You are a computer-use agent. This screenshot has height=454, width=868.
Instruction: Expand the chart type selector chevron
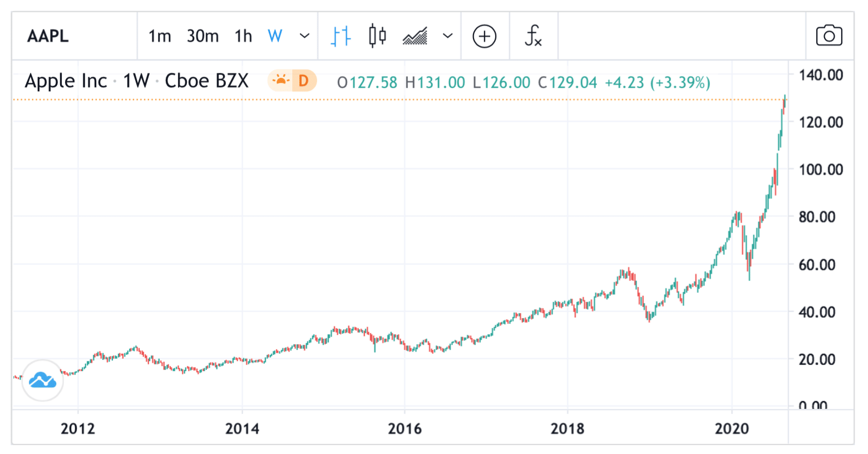point(447,36)
